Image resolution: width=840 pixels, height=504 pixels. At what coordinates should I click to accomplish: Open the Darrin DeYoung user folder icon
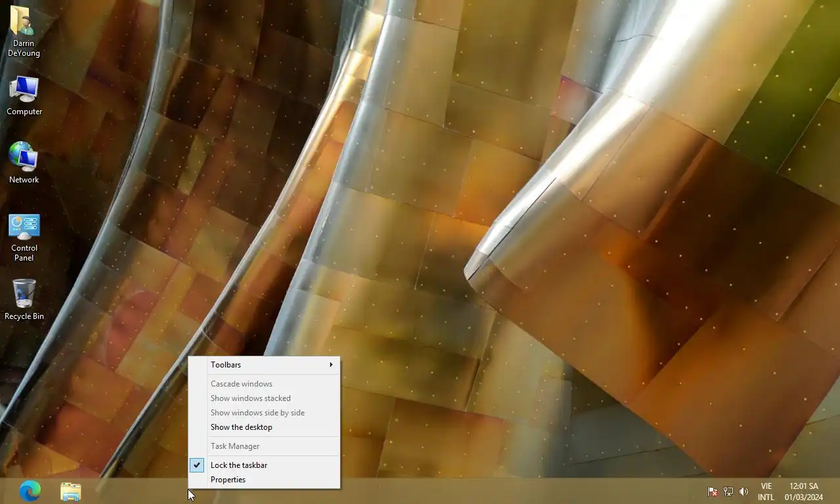[24, 31]
